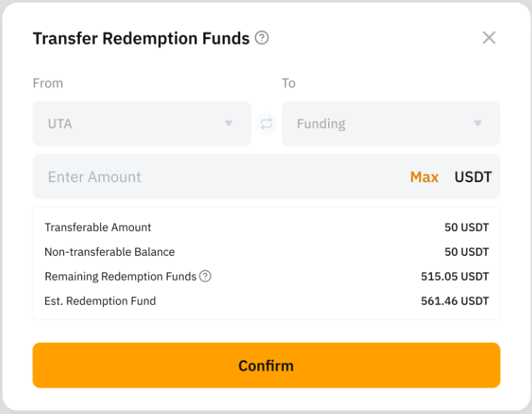This screenshot has height=414, width=532.
Task: Swap the From and To accounts
Action: tap(266, 123)
